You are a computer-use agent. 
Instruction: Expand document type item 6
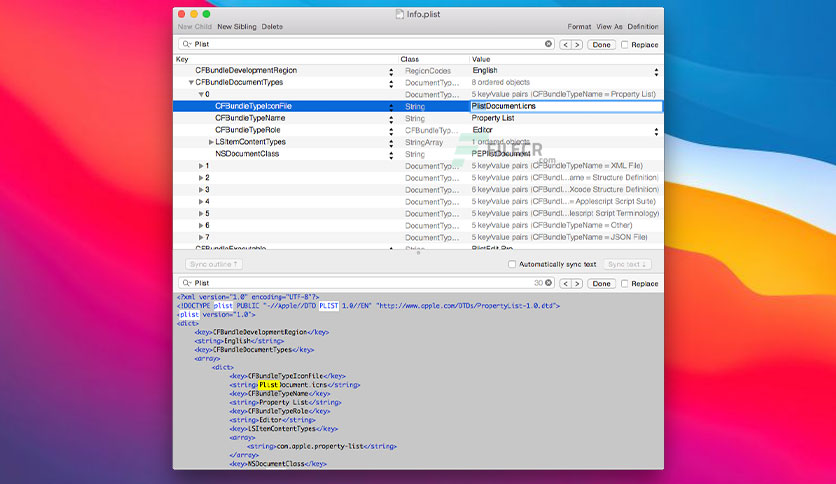tap(201, 225)
